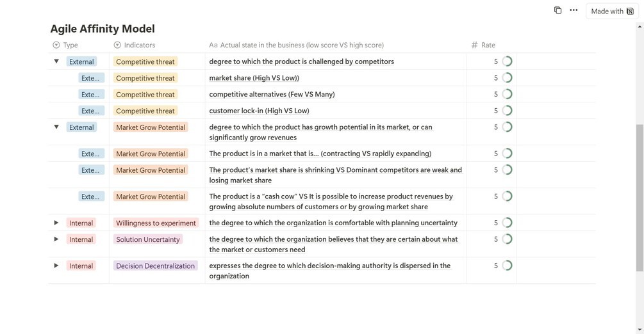Screen dimensions: 644x334
Task: Click the Rate column header
Action: click(x=488, y=45)
